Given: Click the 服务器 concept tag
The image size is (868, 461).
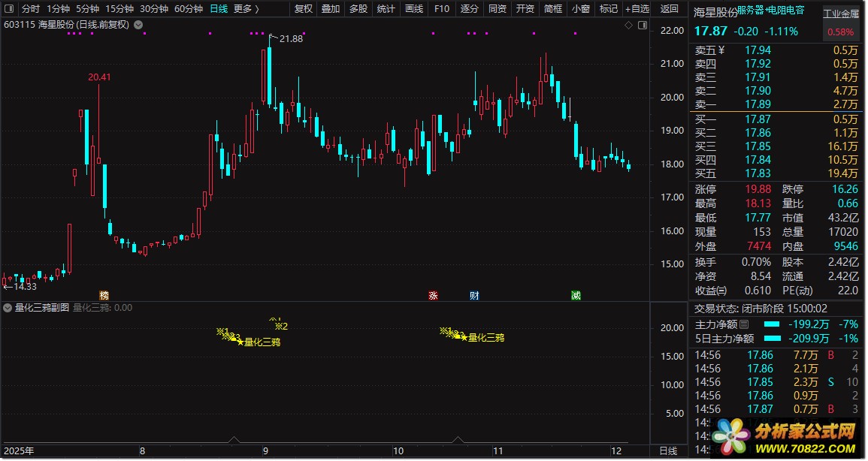Looking at the screenshot, I should point(751,10).
